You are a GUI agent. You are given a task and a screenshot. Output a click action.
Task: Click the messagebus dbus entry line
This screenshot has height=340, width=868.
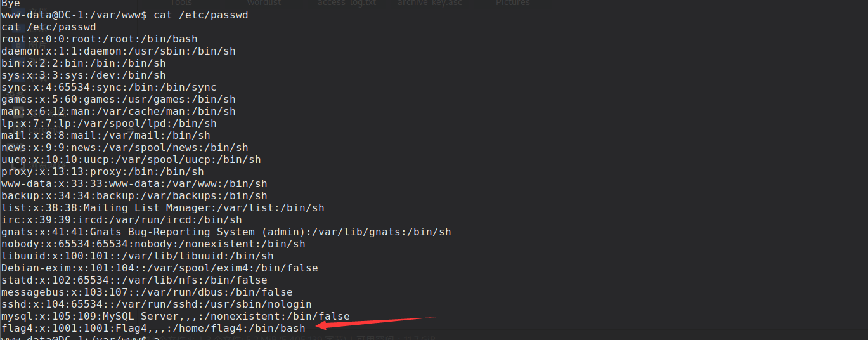tap(147, 292)
